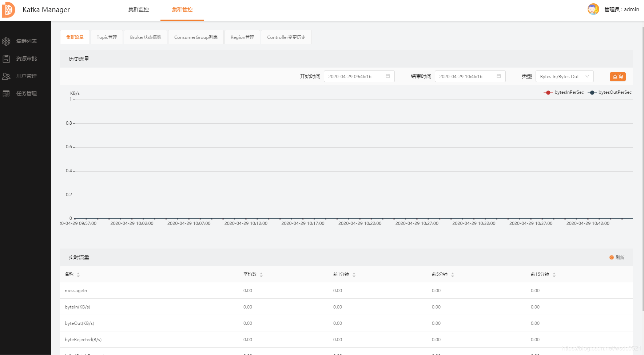
Task: Toggle bytesOutPerSec dark legend marker
Action: [592, 92]
